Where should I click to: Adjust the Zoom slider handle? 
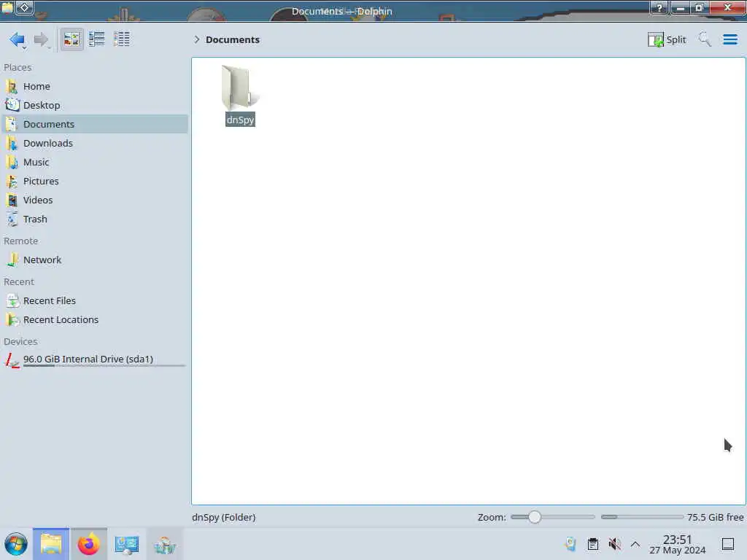pyautogui.click(x=535, y=517)
